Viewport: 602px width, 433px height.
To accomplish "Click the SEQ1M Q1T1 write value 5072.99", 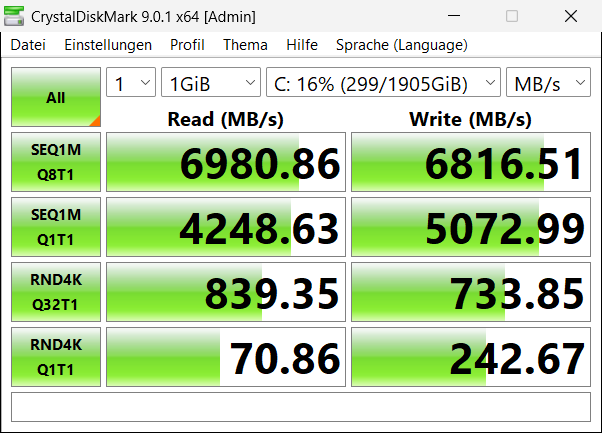I will (x=471, y=227).
